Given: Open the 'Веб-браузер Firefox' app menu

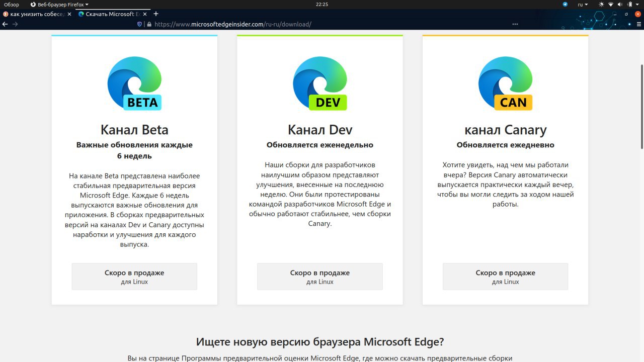Looking at the screenshot, I should (59, 4).
